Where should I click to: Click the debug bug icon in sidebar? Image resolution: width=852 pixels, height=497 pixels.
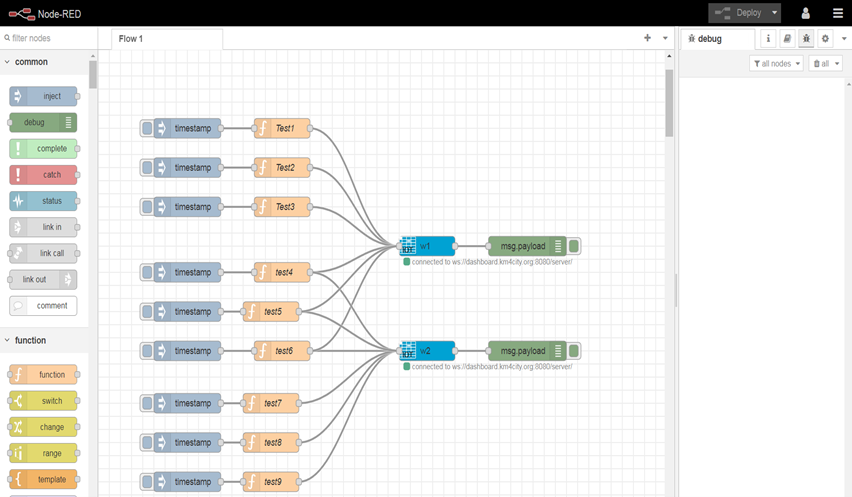click(x=806, y=39)
